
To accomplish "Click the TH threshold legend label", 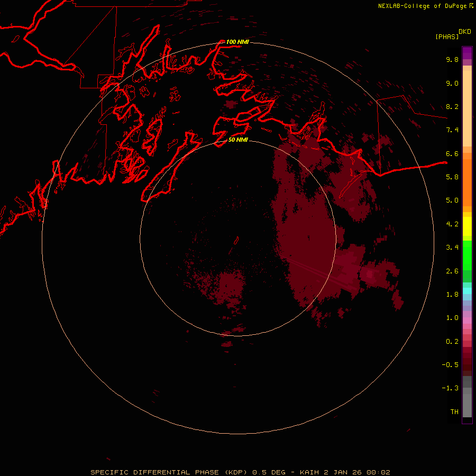I will tap(454, 412).
